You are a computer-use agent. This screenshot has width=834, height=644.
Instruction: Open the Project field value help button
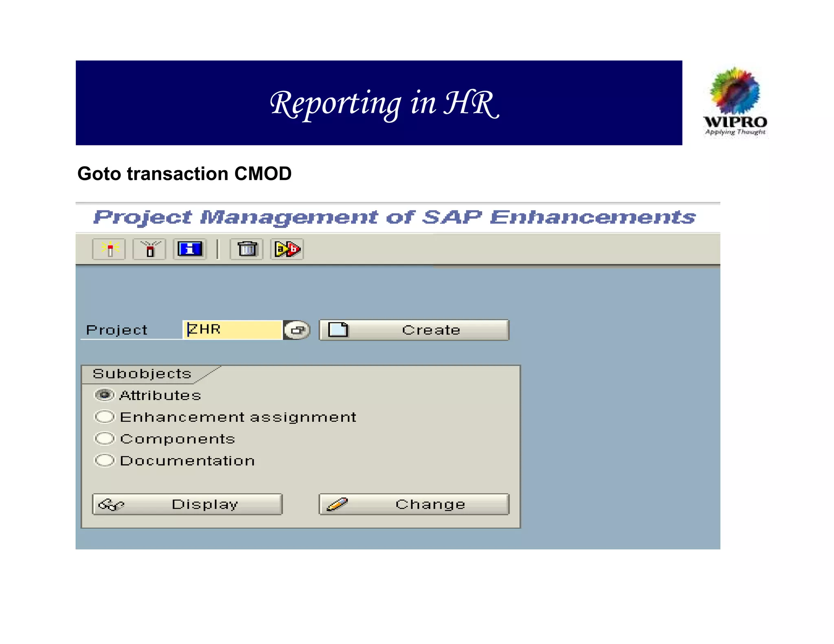297,330
